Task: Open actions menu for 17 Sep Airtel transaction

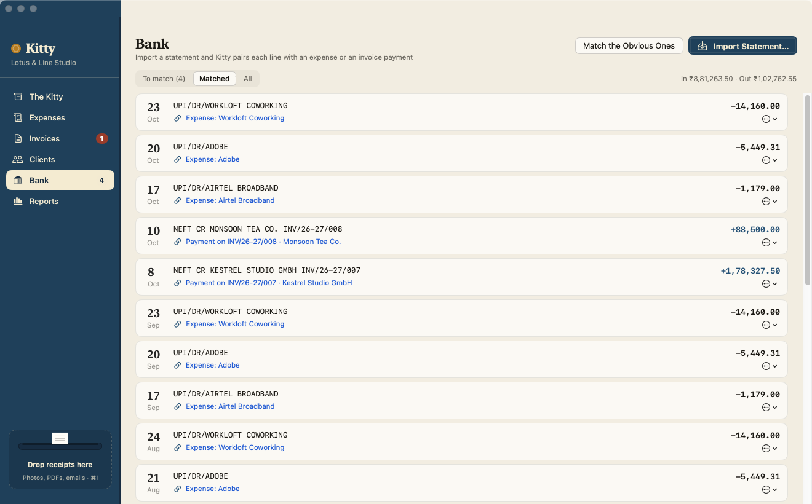Action: tap(770, 408)
